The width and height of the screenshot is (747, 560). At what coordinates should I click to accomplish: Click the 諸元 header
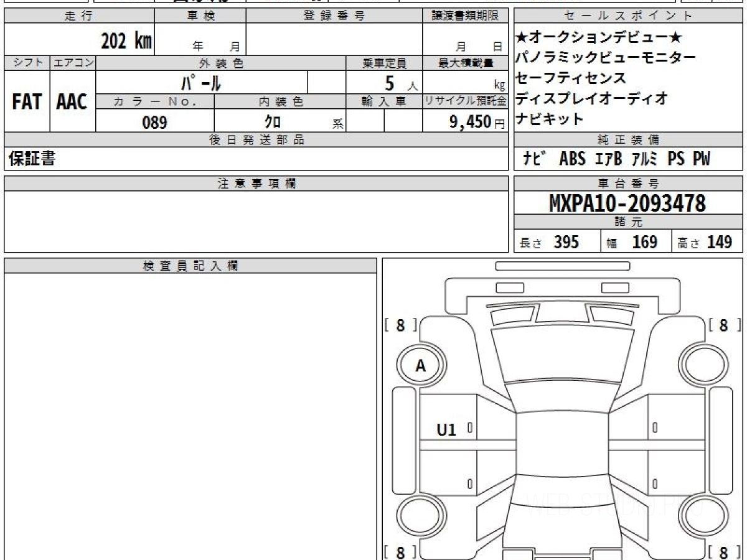pos(629,223)
